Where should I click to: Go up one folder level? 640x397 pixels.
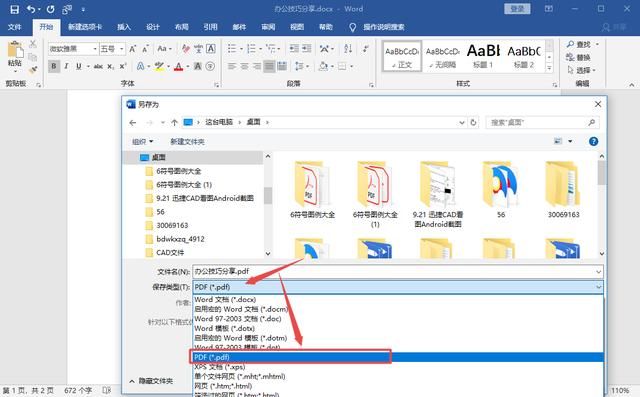point(174,122)
